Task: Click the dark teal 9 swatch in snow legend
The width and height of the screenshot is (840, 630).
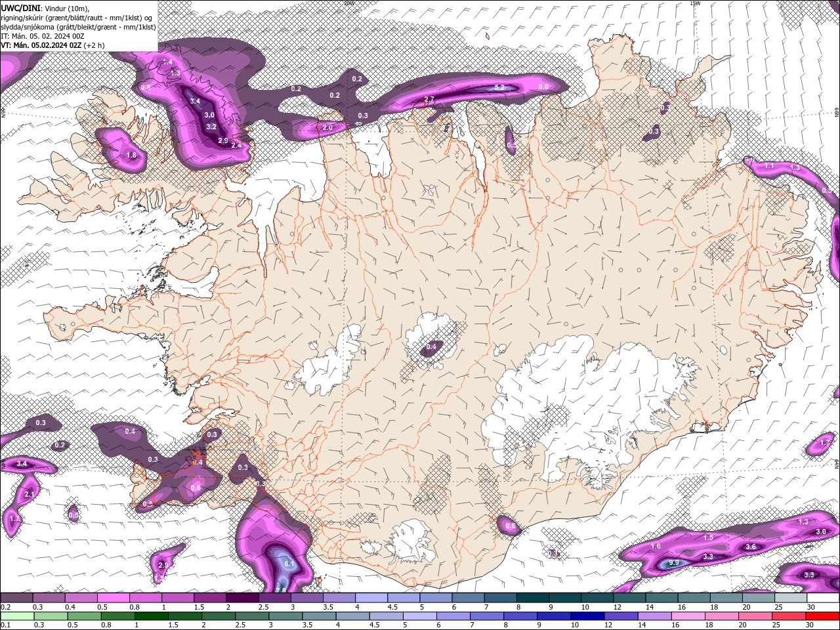Action: coord(565,597)
